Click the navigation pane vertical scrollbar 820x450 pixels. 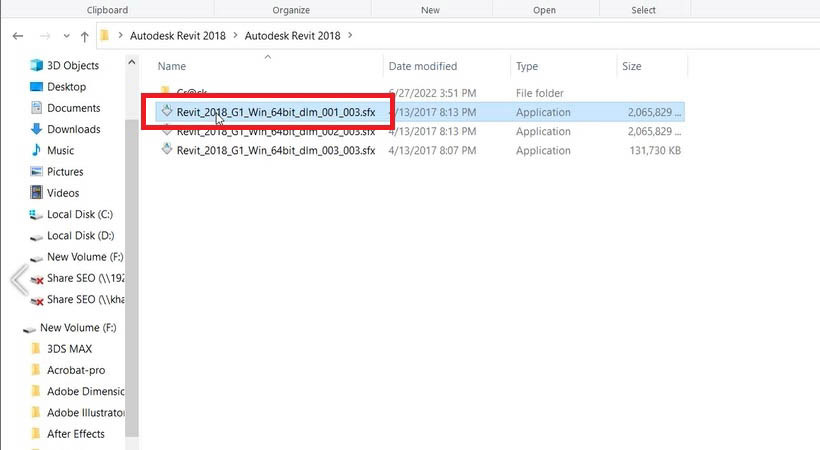tap(132, 277)
